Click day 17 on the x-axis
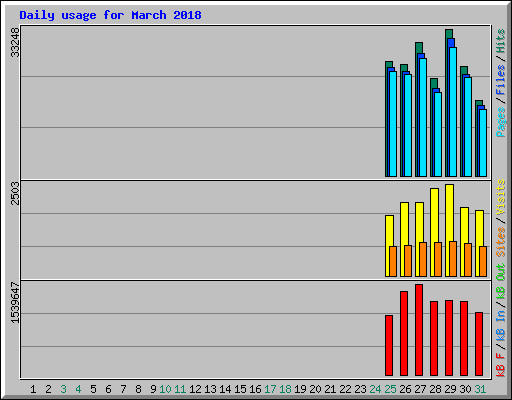Screen dimensions: 512x400 coord(270,389)
